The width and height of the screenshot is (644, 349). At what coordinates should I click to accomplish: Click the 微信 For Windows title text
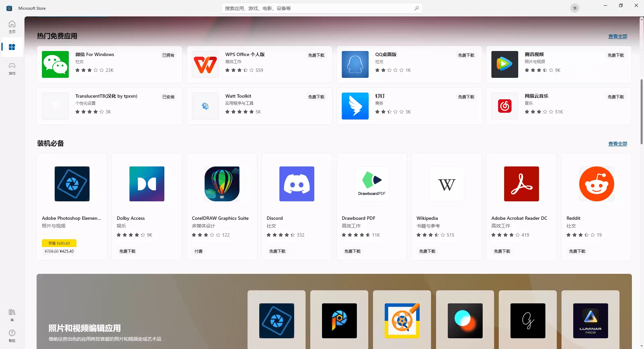click(95, 54)
